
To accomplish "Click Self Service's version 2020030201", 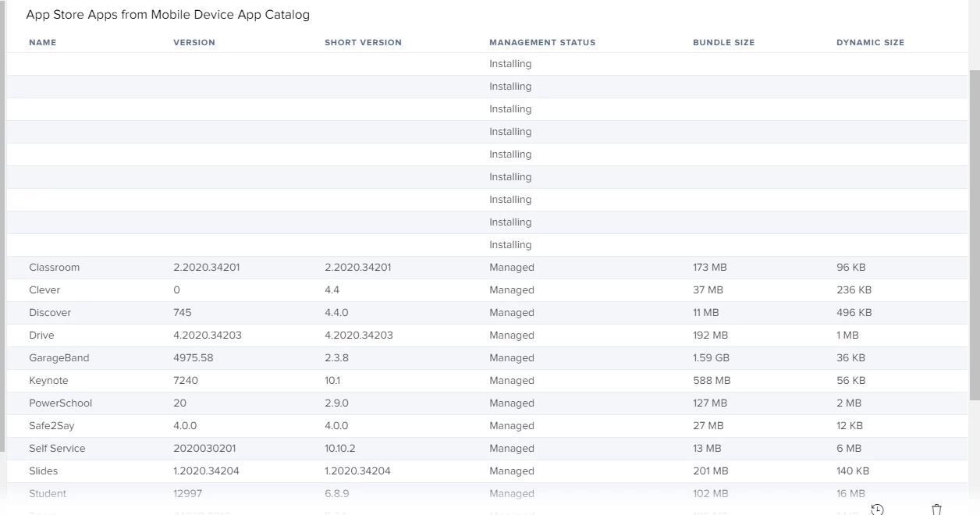I will click(x=204, y=449).
